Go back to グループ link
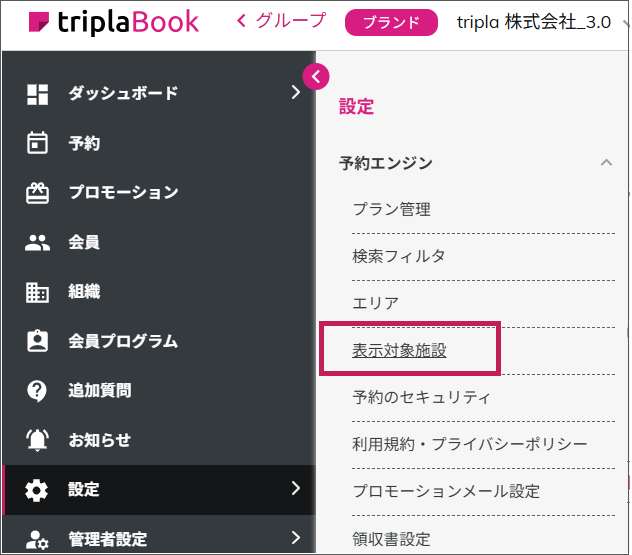632x555 pixels. pos(281,20)
